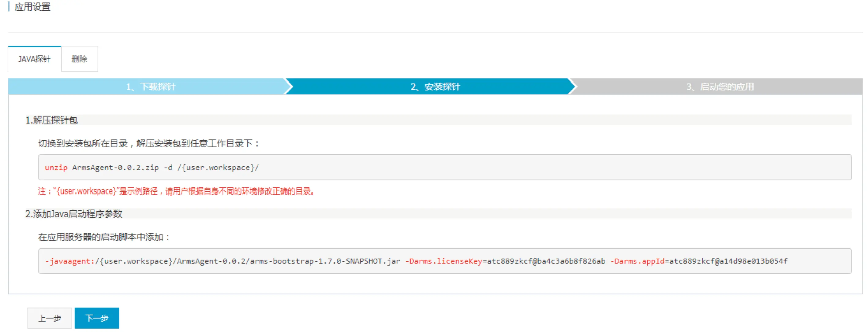The image size is (868, 332).
Task: Click the 在应用服务器的启动脚本中添加 instruction text
Action: point(104,237)
